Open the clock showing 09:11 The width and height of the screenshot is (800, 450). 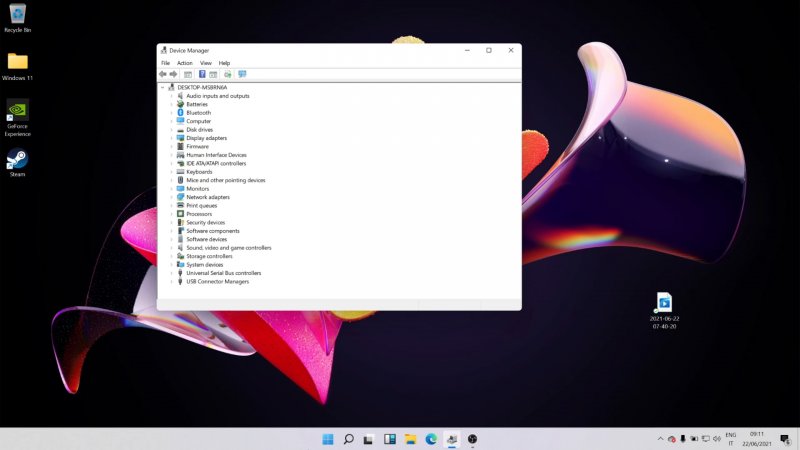(757, 439)
